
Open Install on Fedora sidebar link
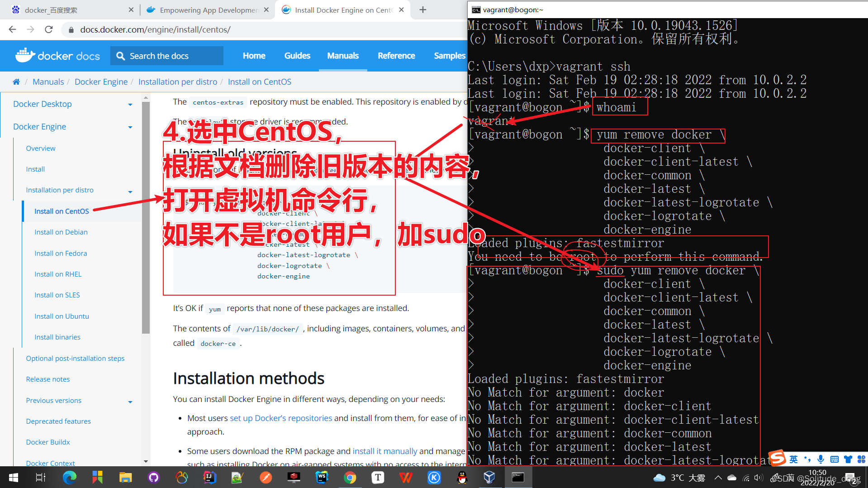coord(61,253)
